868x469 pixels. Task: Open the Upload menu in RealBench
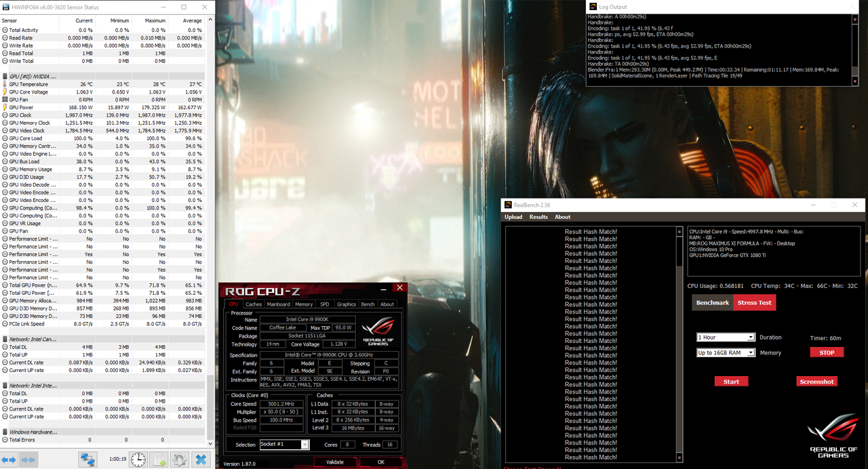coord(513,217)
